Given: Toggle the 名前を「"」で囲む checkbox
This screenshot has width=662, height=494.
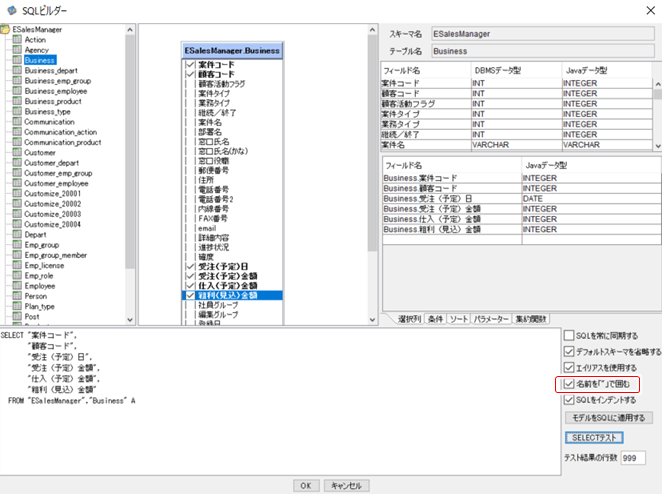Looking at the screenshot, I should coord(569,384).
